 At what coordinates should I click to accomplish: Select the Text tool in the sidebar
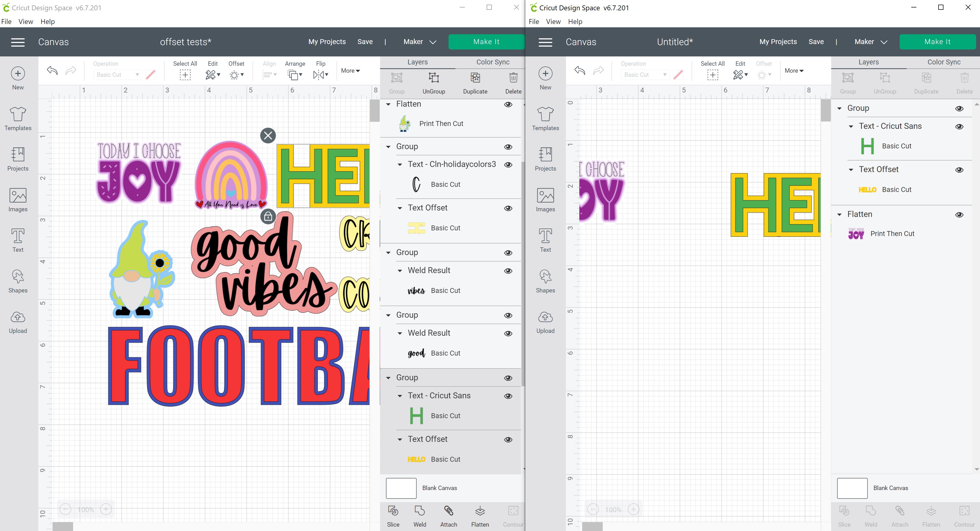18,240
